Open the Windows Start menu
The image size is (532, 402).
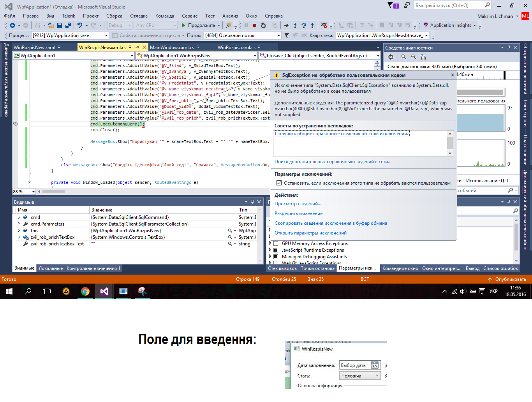[9, 291]
